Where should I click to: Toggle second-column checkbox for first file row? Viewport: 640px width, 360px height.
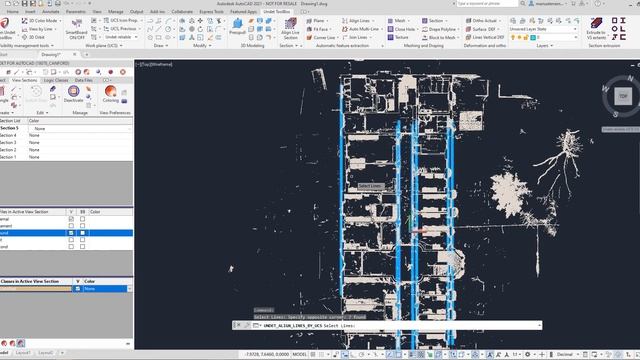pyautogui.click(x=82, y=219)
